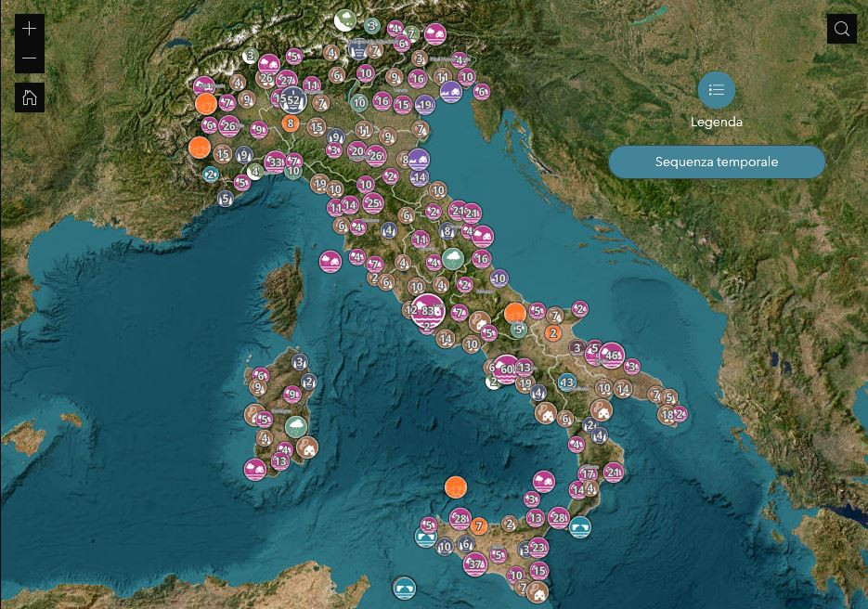The image size is (868, 609).
Task: Open the Sequenza temporale timeline
Action: 716,162
